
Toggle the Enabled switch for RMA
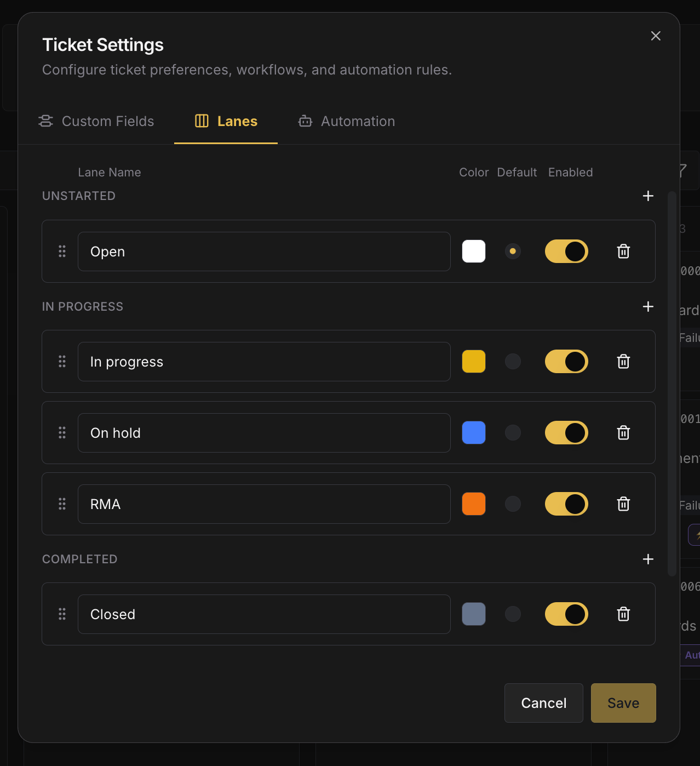(x=566, y=504)
